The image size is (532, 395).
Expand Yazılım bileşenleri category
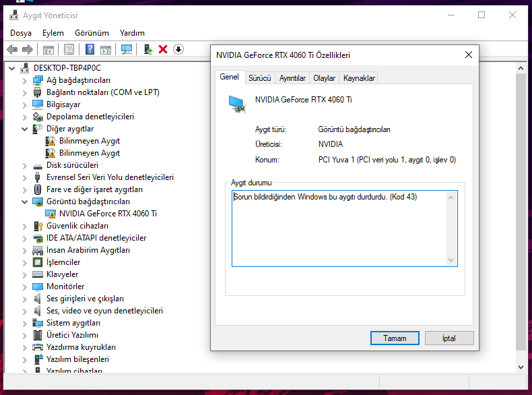[24, 360]
